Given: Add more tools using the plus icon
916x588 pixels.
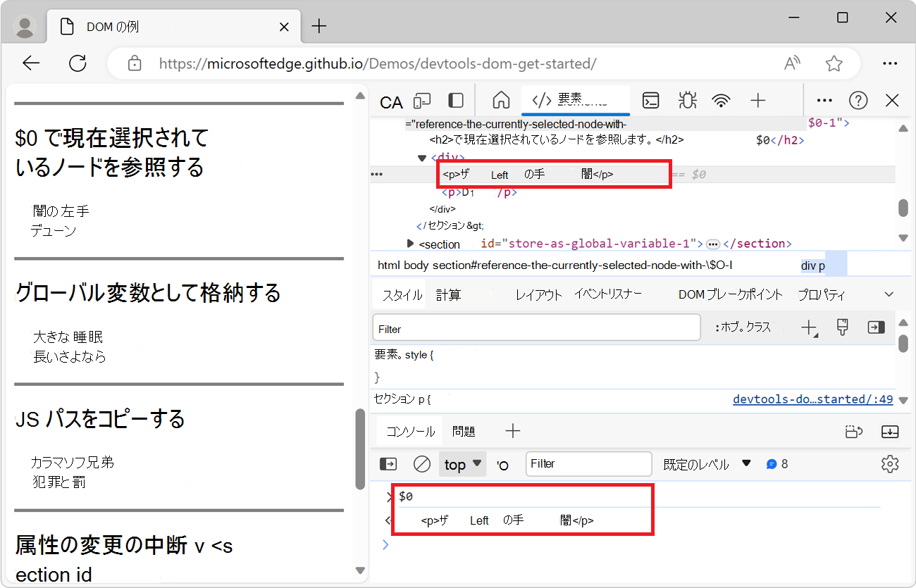Looking at the screenshot, I should click(757, 101).
